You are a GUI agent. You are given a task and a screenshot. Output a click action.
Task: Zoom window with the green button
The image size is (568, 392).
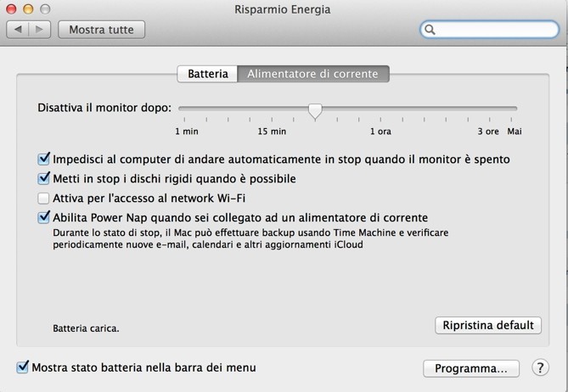44,9
